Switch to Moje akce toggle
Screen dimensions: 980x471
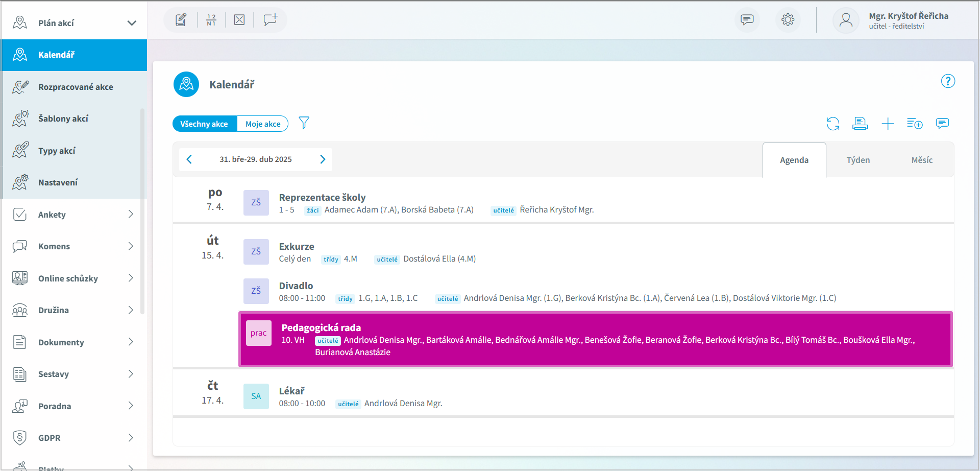tap(263, 124)
